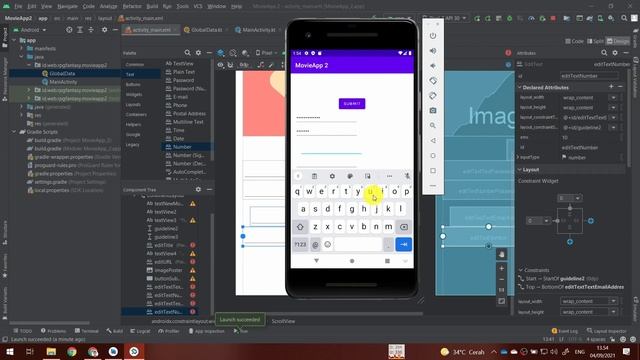Open Project panel options gear
Image resolution: width=640 pixels, height=360 pixels.
tap(104, 30)
